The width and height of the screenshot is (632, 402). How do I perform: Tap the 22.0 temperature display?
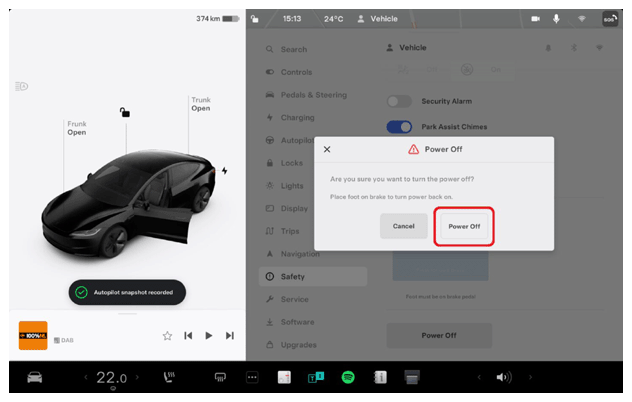point(111,378)
